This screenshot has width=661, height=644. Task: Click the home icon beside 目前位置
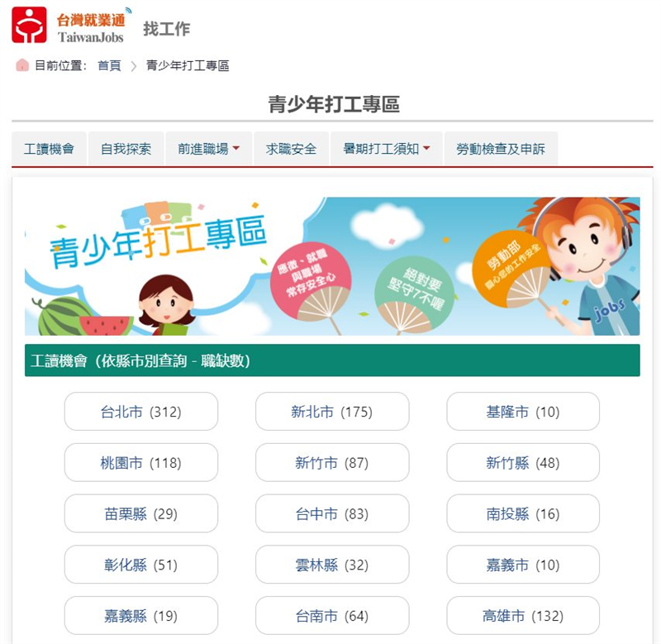point(22,65)
